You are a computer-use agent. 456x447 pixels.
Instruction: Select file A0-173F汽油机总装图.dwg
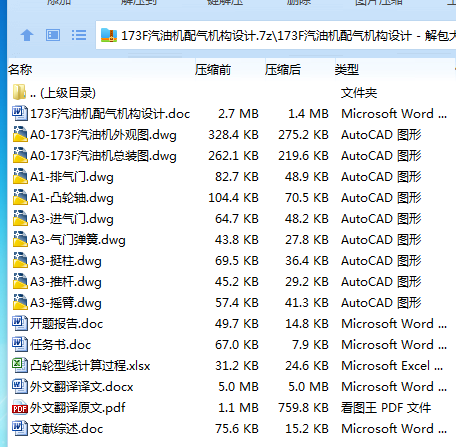(103, 156)
